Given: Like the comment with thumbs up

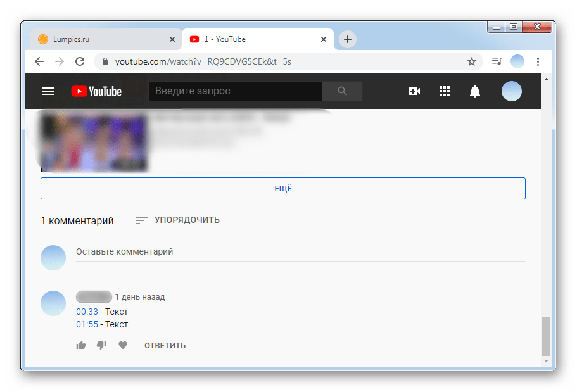Looking at the screenshot, I should [81, 345].
